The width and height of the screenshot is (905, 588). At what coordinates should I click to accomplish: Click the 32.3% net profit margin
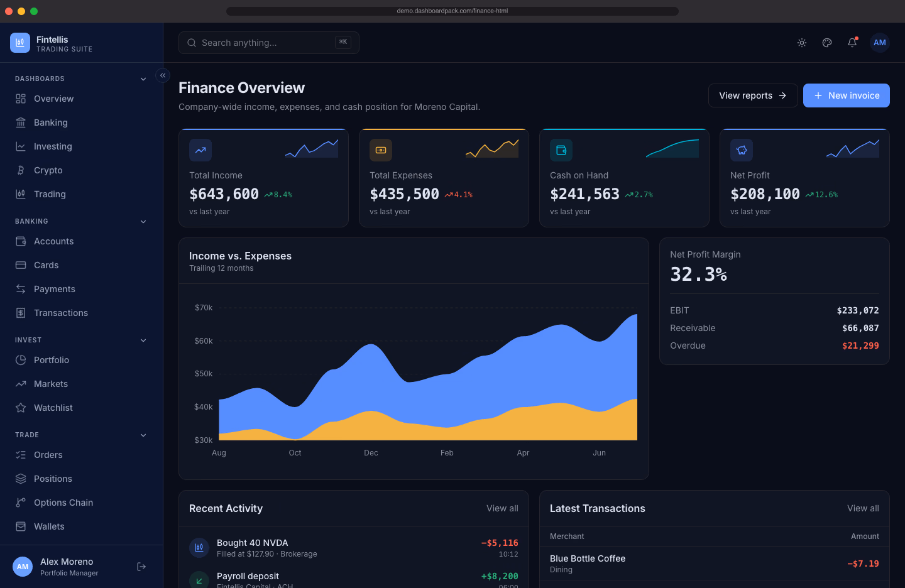click(698, 275)
